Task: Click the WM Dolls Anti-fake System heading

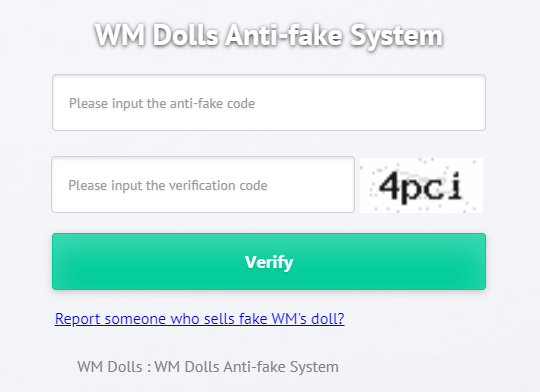Action: point(269,35)
